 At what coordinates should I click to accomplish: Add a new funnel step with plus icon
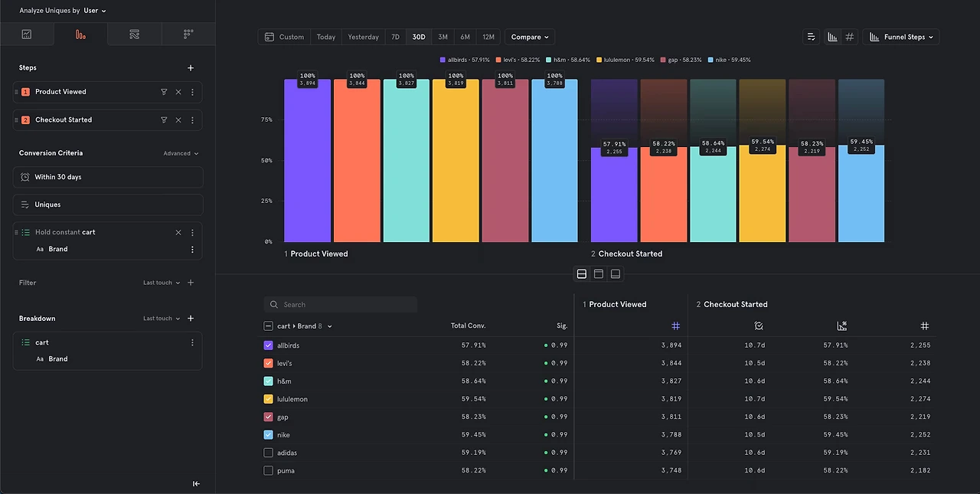pos(191,67)
